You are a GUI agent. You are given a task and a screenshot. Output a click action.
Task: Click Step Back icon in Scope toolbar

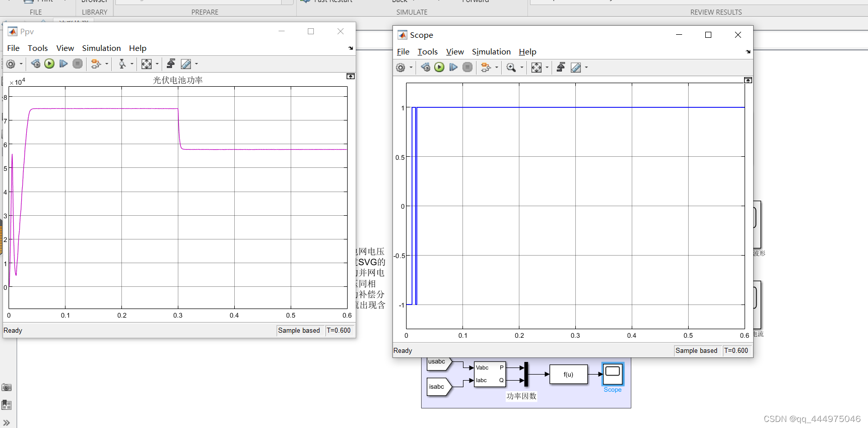coord(426,67)
